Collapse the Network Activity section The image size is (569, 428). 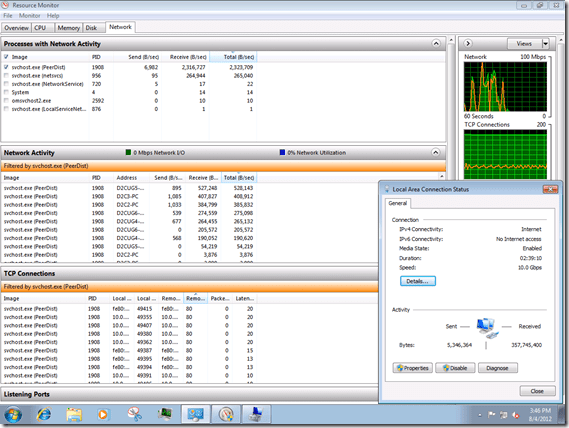[x=436, y=152]
